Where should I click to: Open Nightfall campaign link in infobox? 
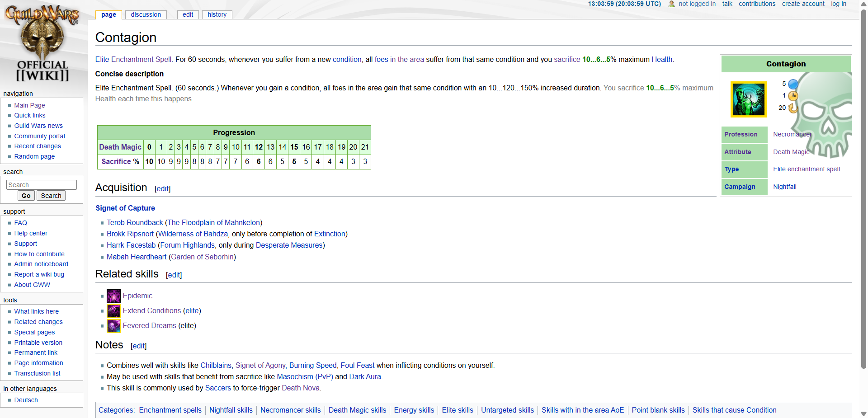click(x=785, y=187)
